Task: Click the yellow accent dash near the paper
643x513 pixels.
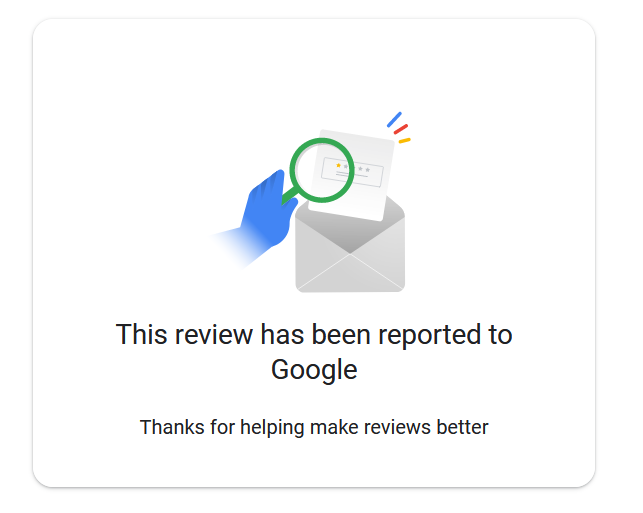Action: click(x=405, y=141)
